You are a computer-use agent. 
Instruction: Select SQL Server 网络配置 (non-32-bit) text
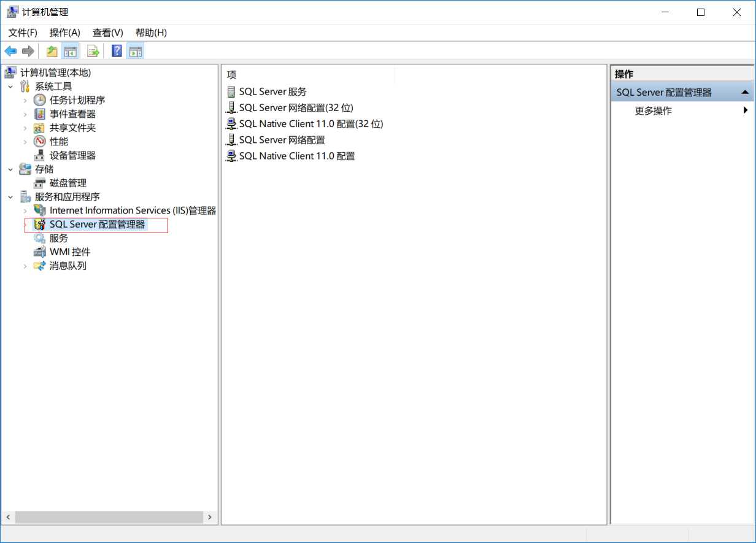(282, 140)
